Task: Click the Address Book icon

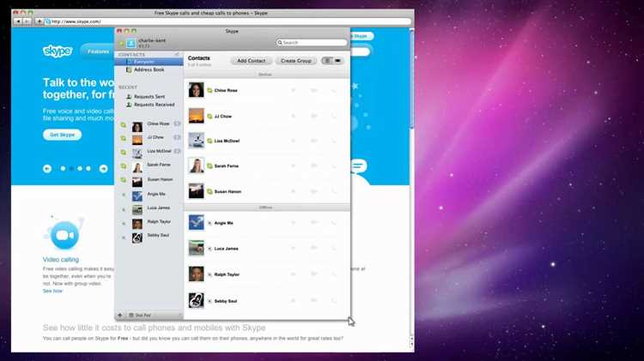Action: click(129, 69)
